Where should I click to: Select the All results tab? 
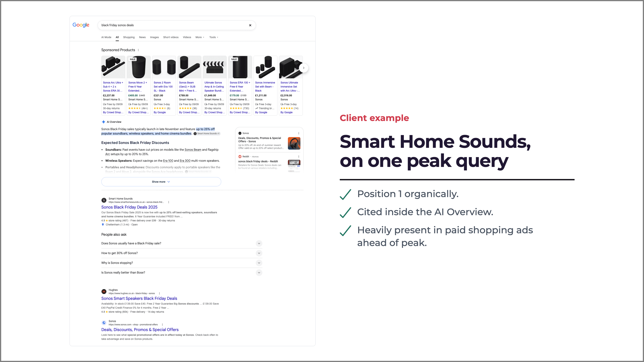tap(117, 37)
